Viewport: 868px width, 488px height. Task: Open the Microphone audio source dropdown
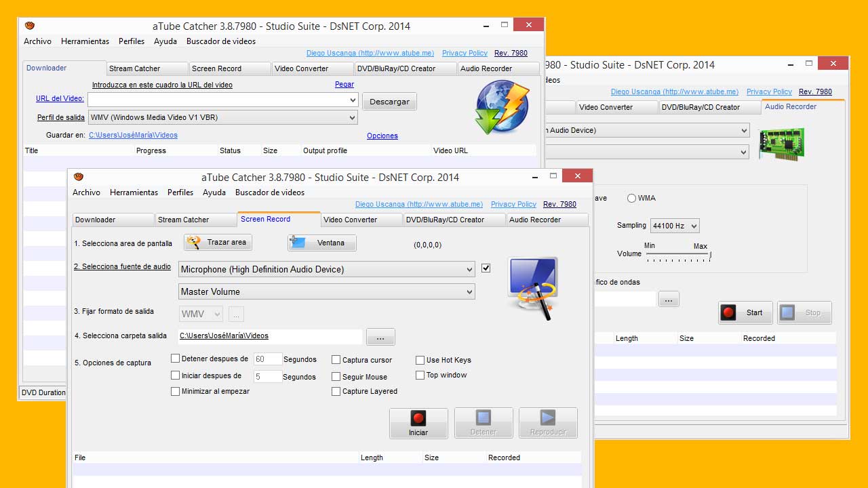click(x=326, y=269)
